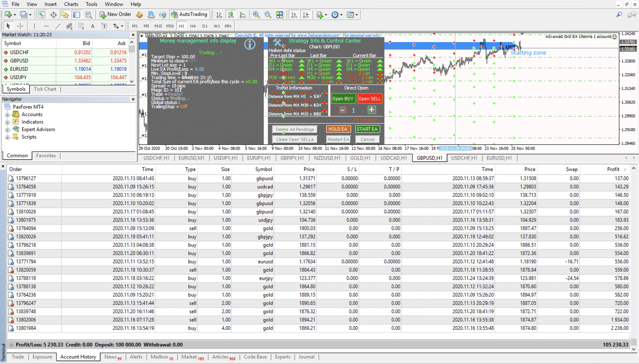Zoom in on the chart

coord(256,14)
